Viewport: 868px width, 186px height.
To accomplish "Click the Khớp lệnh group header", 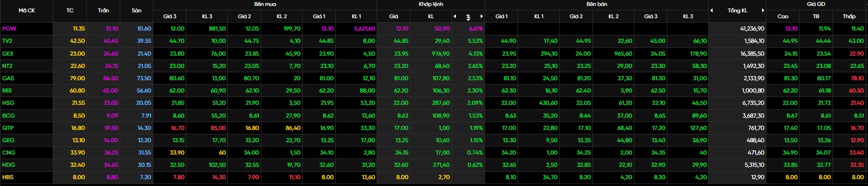I will tap(431, 4).
